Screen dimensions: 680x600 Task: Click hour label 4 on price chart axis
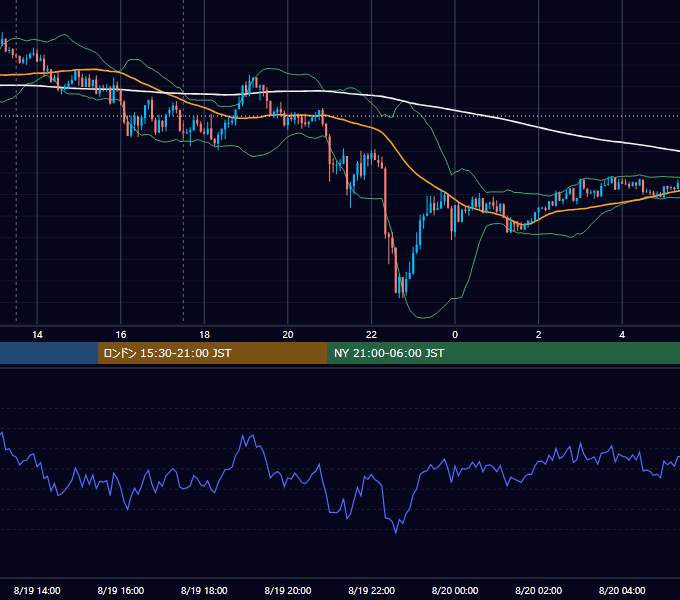[x=622, y=335]
